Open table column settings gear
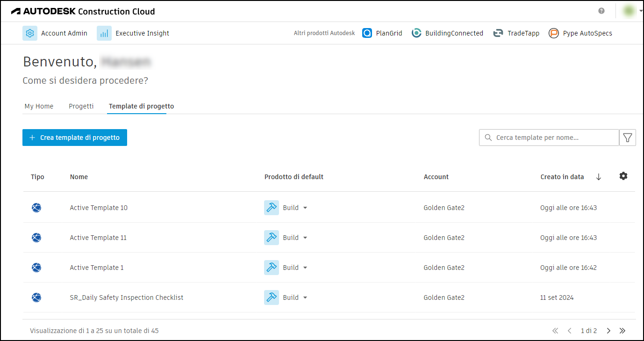 (623, 176)
